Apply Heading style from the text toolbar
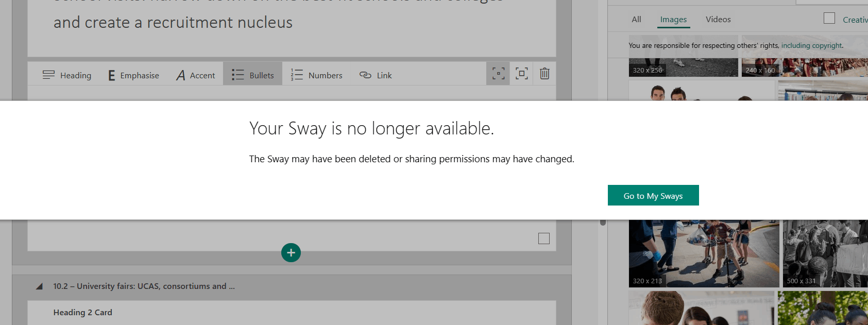This screenshot has width=868, height=325. coord(67,75)
